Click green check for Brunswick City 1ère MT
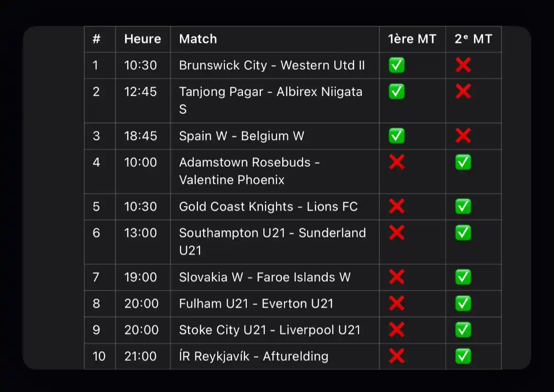 point(396,65)
